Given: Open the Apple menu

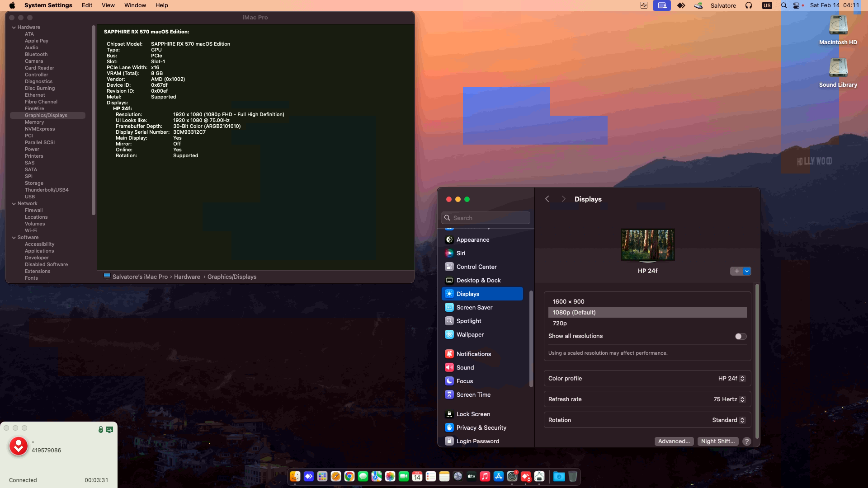Looking at the screenshot, I should click(x=12, y=5).
